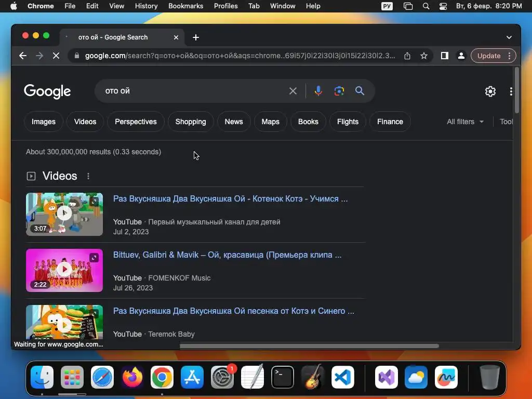Filter results by Images

coord(44,122)
